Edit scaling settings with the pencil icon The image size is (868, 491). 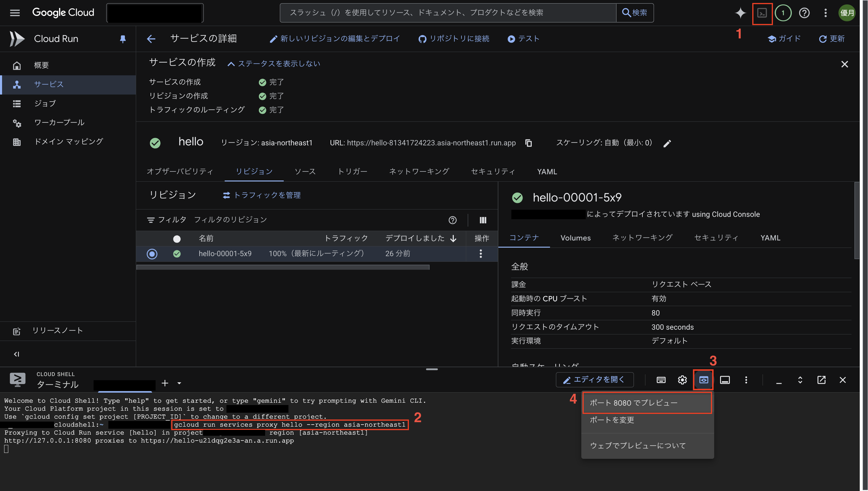click(x=667, y=143)
